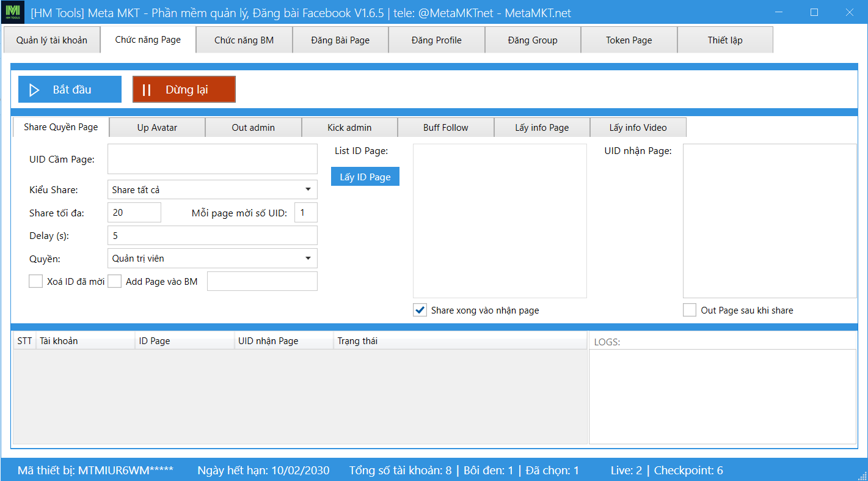Click the UID nhận Page column header

coord(283,341)
